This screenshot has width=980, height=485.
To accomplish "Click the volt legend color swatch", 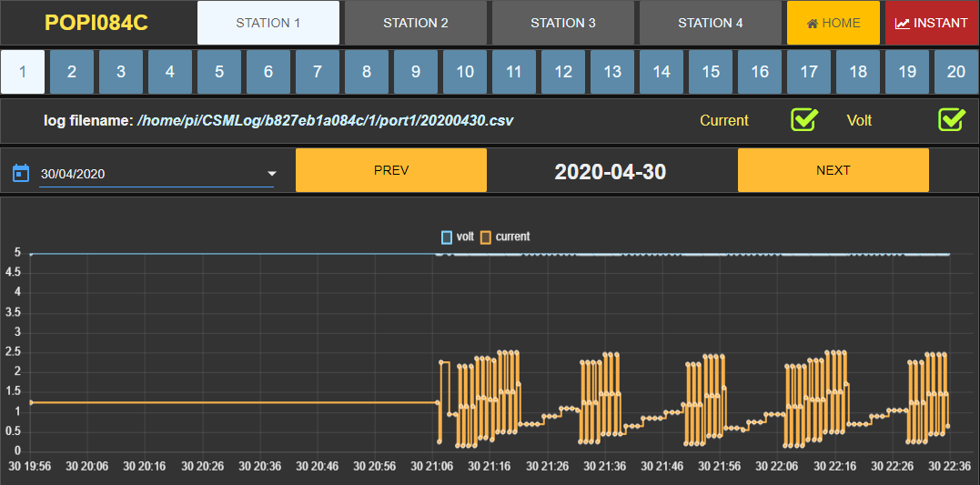I will click(446, 237).
